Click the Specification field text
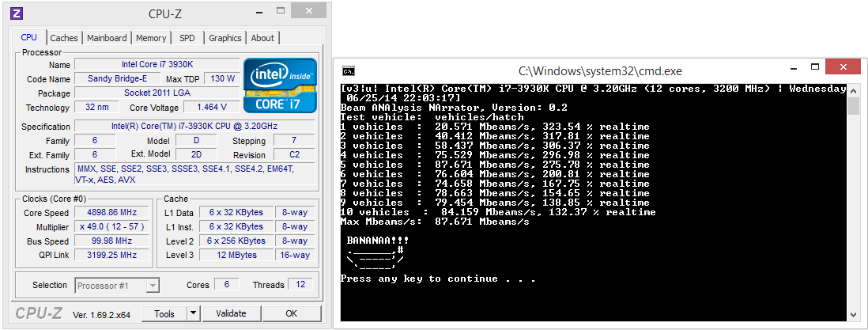Viewport: 868px width, 330px height. pos(194,127)
